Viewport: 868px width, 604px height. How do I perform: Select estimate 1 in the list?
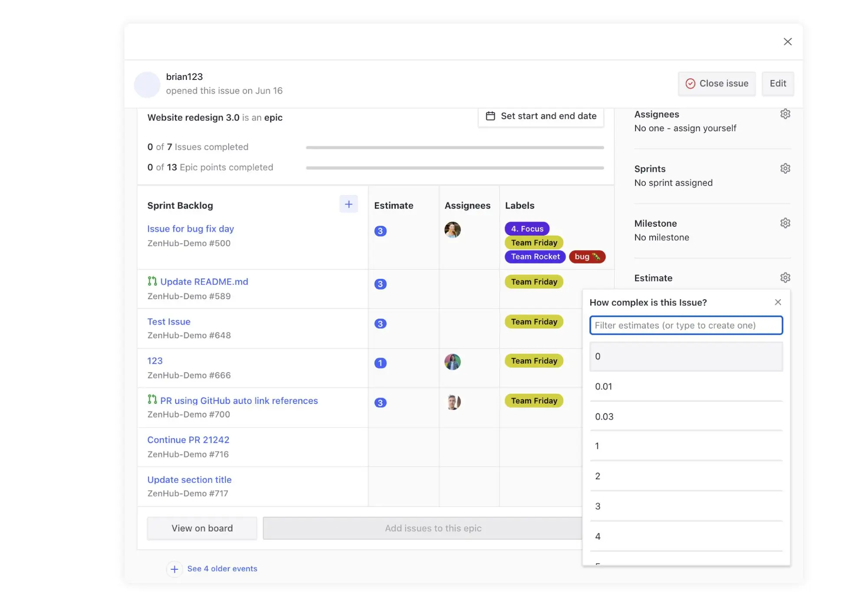tap(686, 446)
